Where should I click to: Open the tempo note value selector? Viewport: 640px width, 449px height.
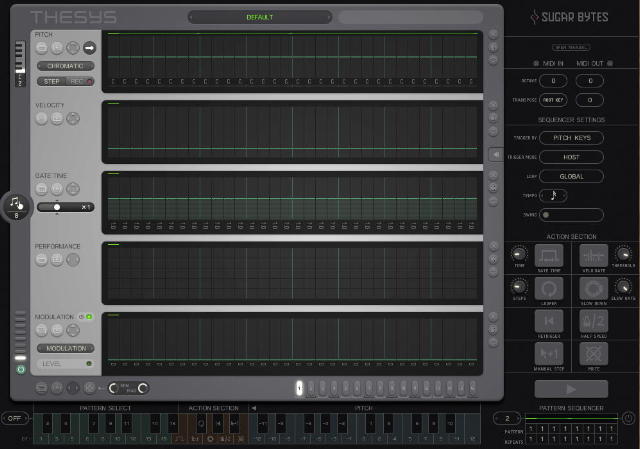click(553, 196)
